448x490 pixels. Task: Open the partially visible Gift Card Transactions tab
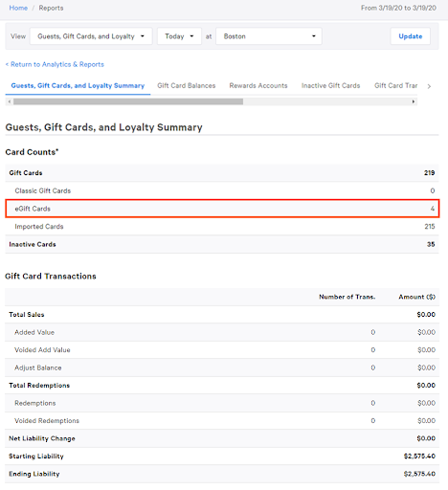(396, 85)
